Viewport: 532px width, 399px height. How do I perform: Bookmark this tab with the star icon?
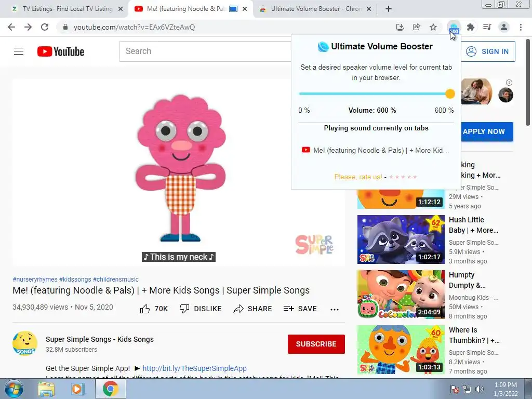coord(433,27)
